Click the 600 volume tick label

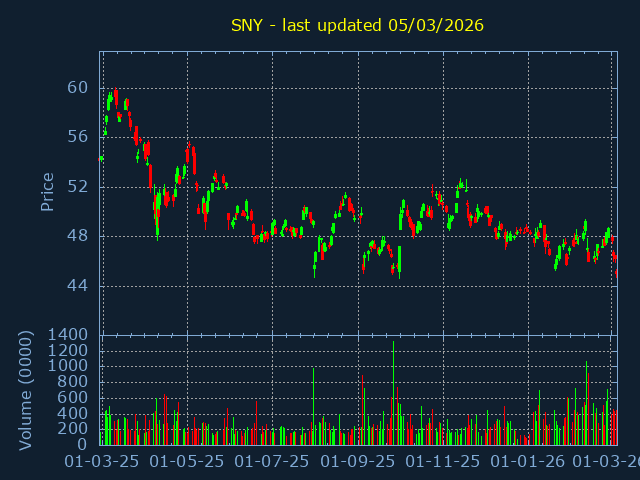coord(74,397)
